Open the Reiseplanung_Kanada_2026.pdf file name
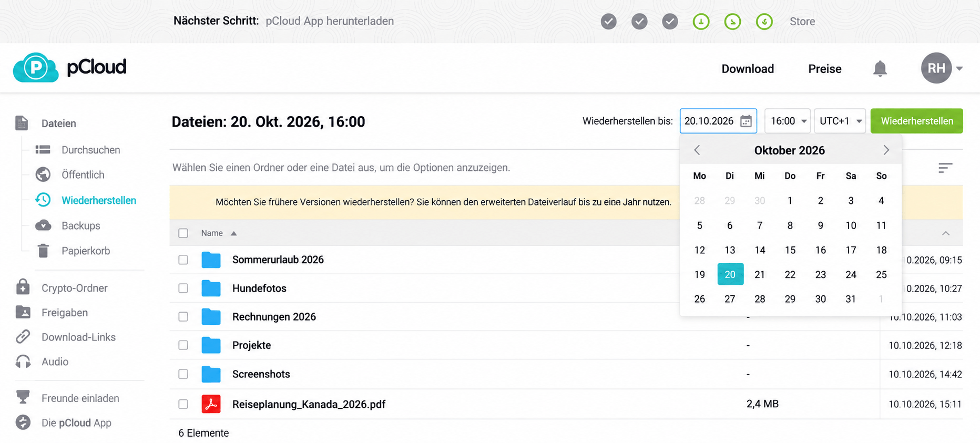 [309, 404]
